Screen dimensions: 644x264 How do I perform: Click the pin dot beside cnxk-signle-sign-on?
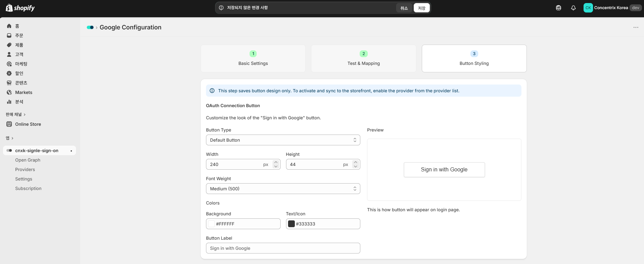point(71,151)
